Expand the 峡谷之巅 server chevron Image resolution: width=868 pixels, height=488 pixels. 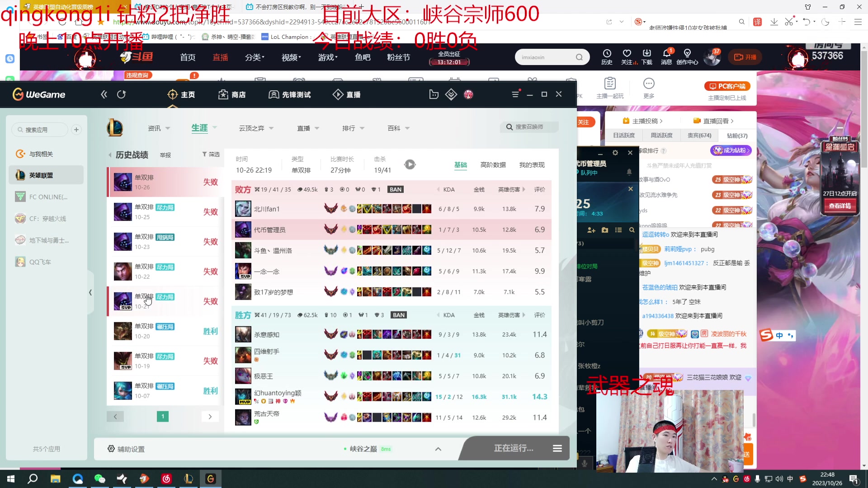(x=438, y=449)
